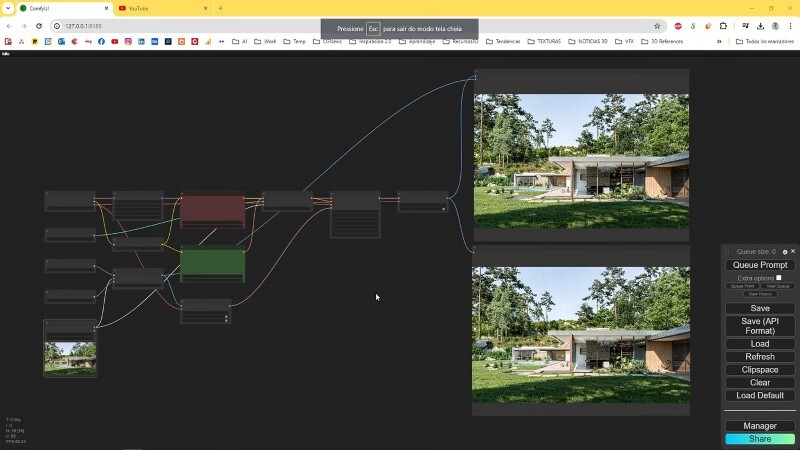
Task: Close the ComfyUI queue menu panel
Action: [x=793, y=252]
